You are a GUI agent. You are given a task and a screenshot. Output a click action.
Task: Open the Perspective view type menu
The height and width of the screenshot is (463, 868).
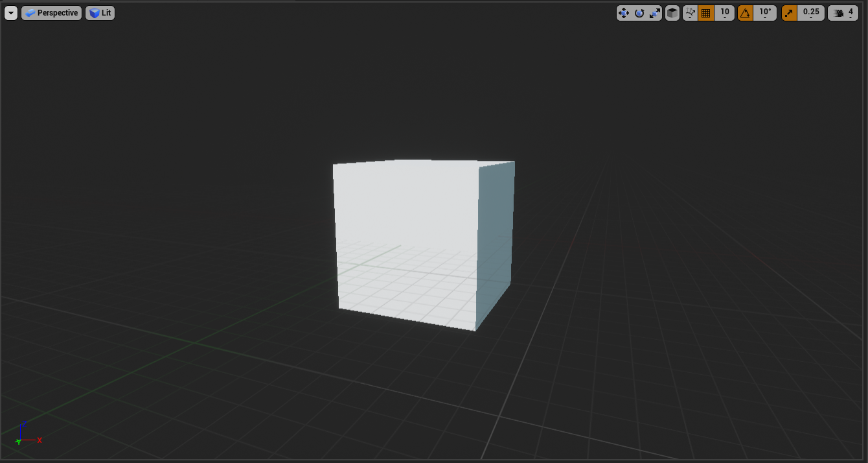[52, 13]
